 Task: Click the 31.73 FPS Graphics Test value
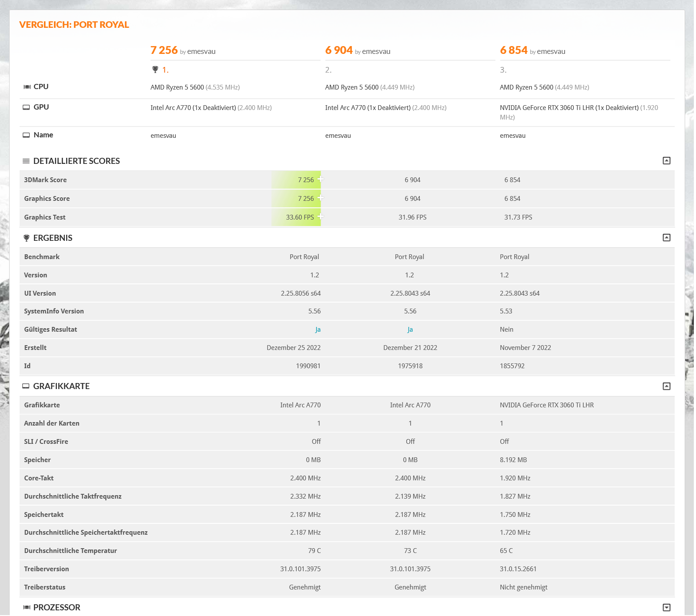click(x=518, y=217)
